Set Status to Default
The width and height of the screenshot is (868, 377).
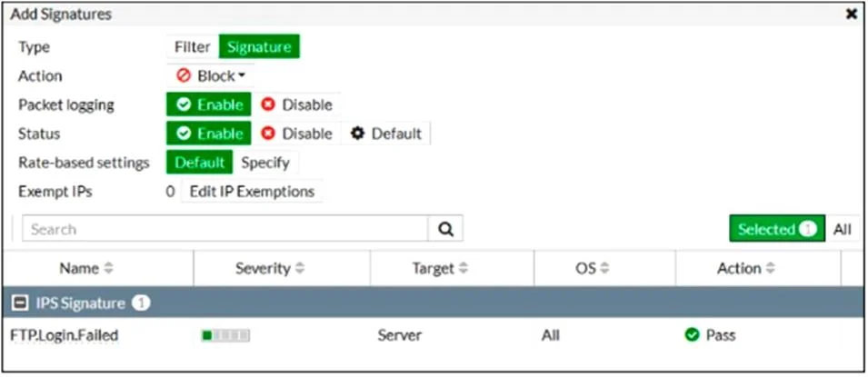click(x=386, y=134)
